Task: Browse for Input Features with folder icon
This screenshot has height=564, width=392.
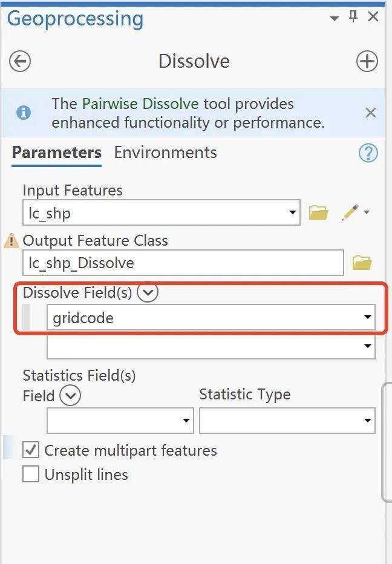Action: click(318, 212)
